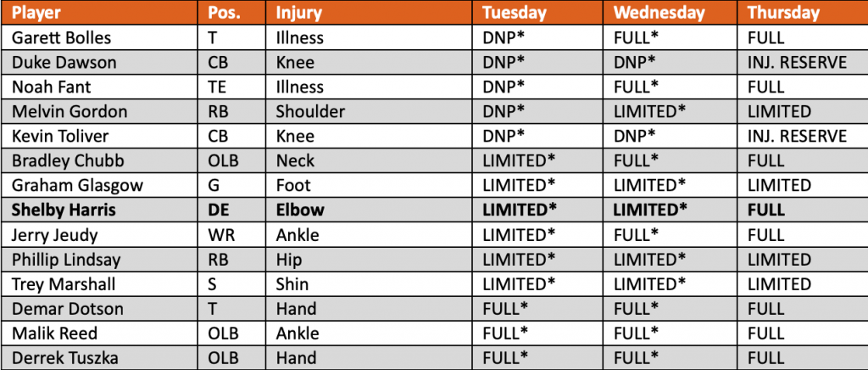
Task: Select Graham Glasgow's Foot injury cell
Action: (x=293, y=185)
